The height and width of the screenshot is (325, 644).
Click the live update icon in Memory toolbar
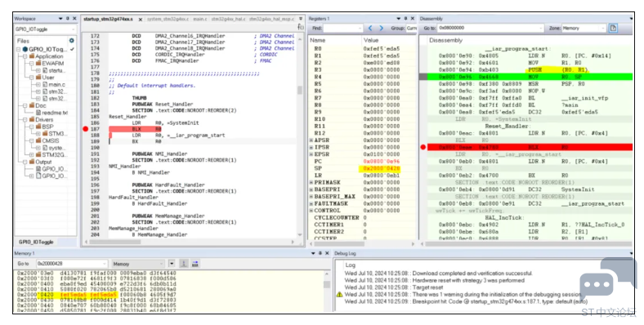tap(185, 264)
